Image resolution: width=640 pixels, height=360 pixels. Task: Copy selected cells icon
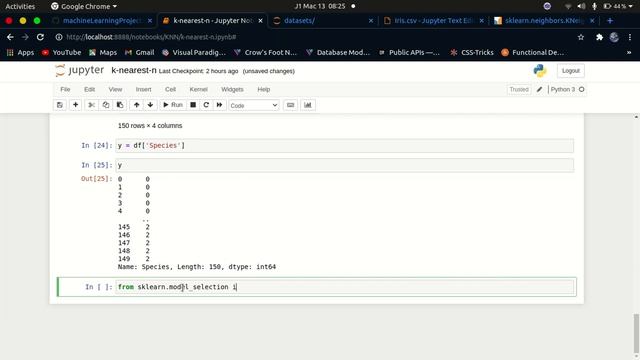[x=106, y=105]
